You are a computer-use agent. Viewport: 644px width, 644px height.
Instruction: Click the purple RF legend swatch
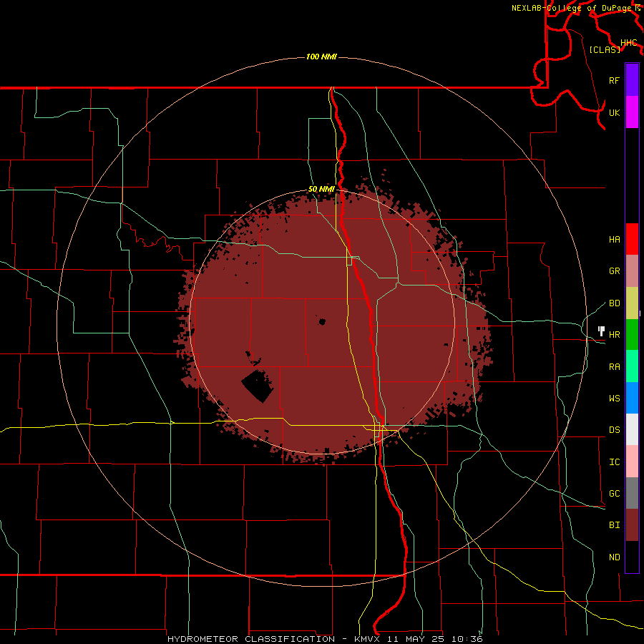[x=632, y=80]
